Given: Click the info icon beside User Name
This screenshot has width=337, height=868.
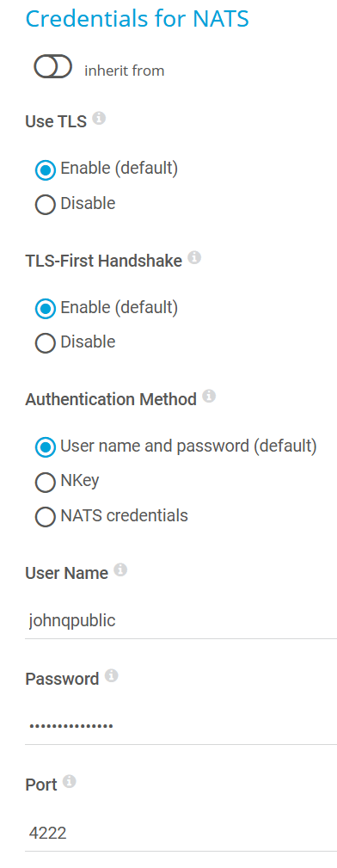Looking at the screenshot, I should point(120,570).
